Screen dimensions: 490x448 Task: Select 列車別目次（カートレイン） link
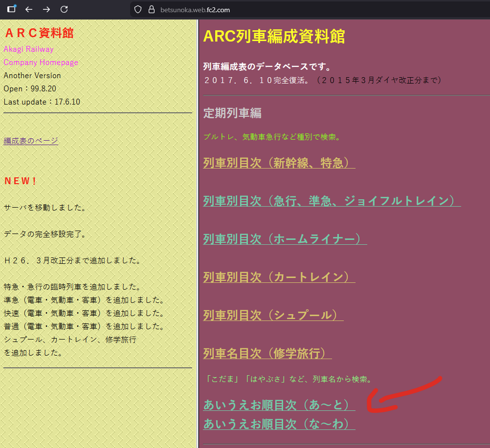pyautogui.click(x=279, y=277)
